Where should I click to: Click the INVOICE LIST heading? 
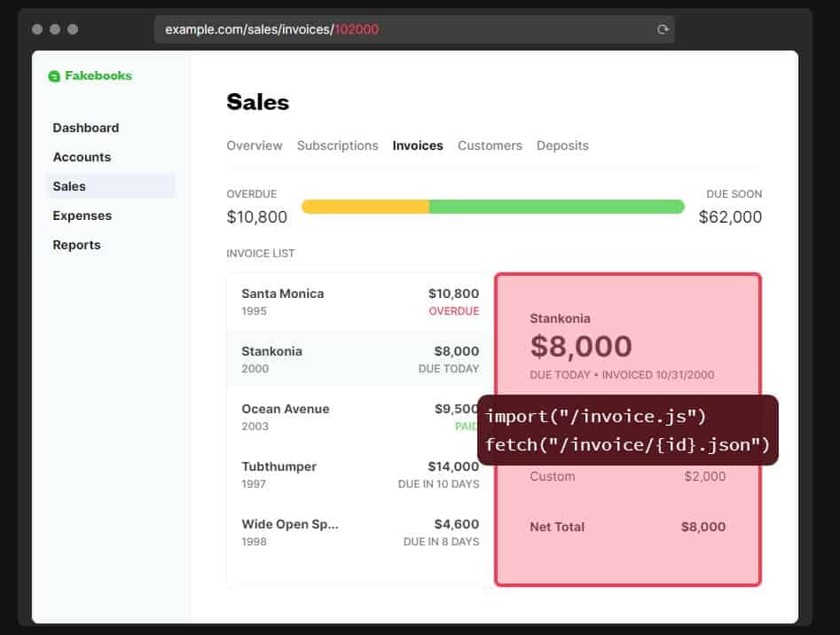pyautogui.click(x=261, y=254)
